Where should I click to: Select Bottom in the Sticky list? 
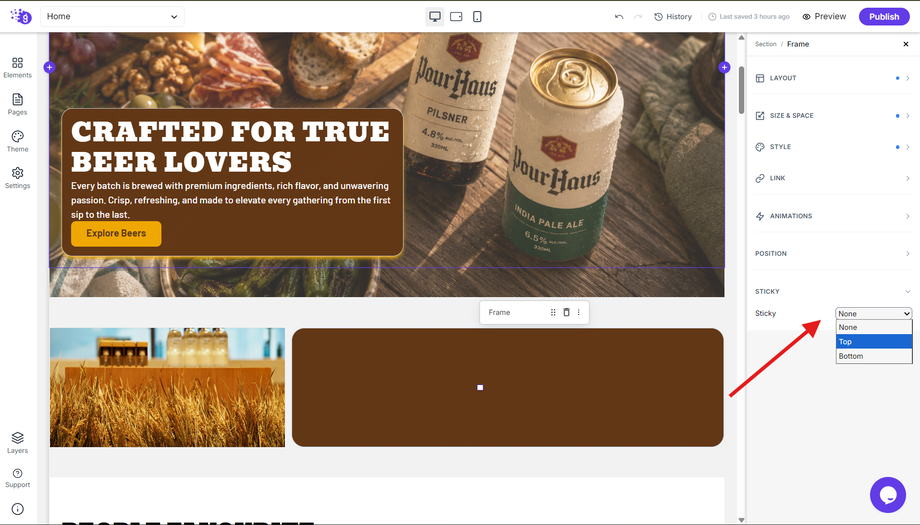point(874,356)
